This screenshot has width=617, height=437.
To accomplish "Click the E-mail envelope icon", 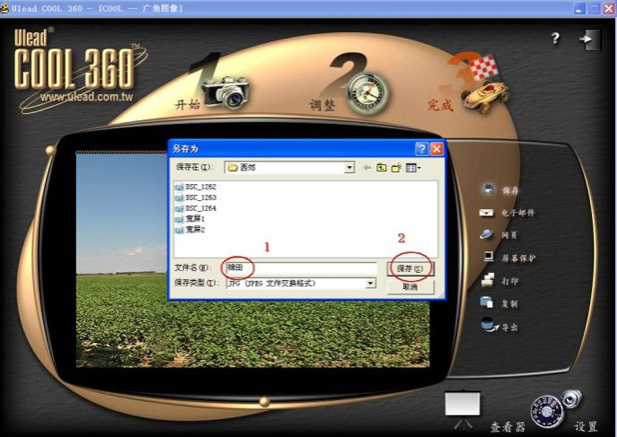I will 486,213.
